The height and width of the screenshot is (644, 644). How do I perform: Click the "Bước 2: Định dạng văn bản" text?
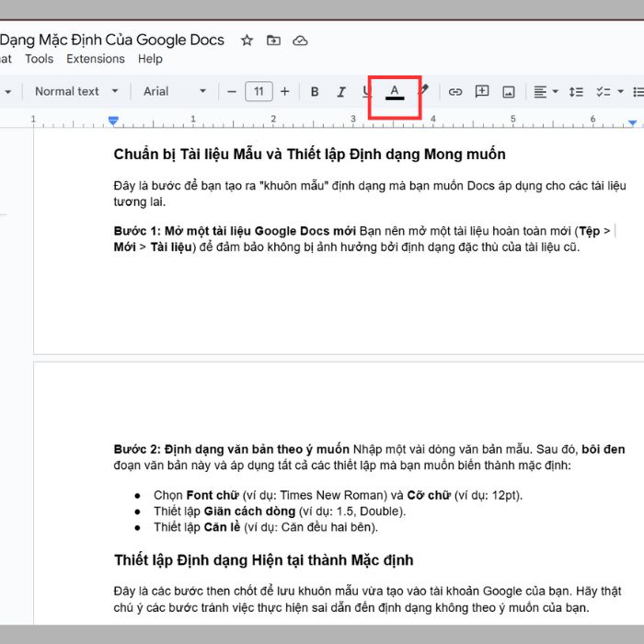[x=231, y=449]
